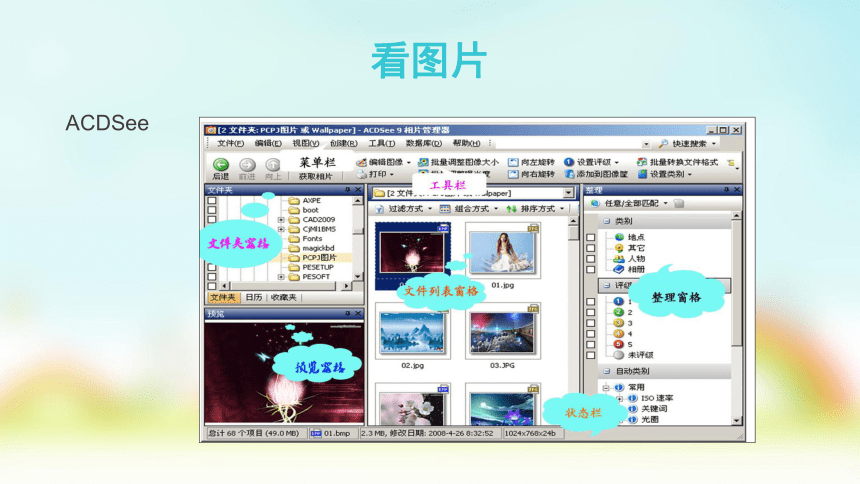Open the 工具(T) menu

(382, 143)
